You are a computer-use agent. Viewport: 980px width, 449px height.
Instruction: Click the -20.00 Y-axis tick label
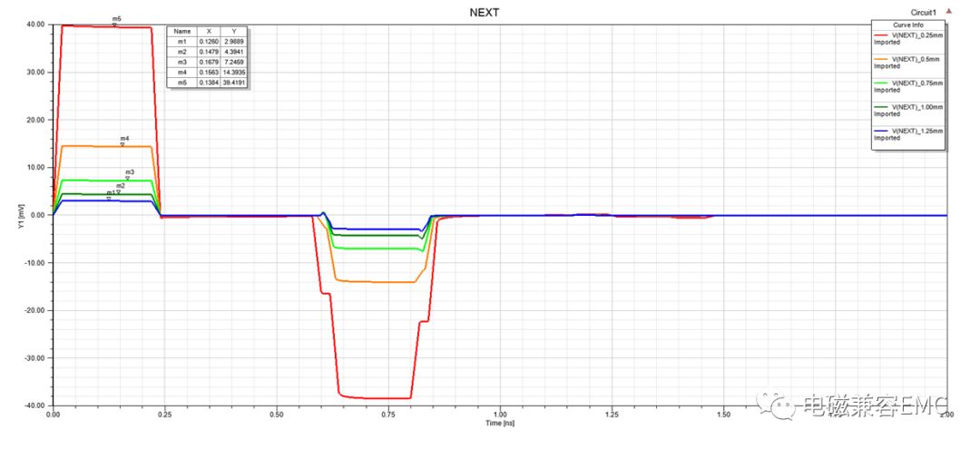pyautogui.click(x=34, y=310)
